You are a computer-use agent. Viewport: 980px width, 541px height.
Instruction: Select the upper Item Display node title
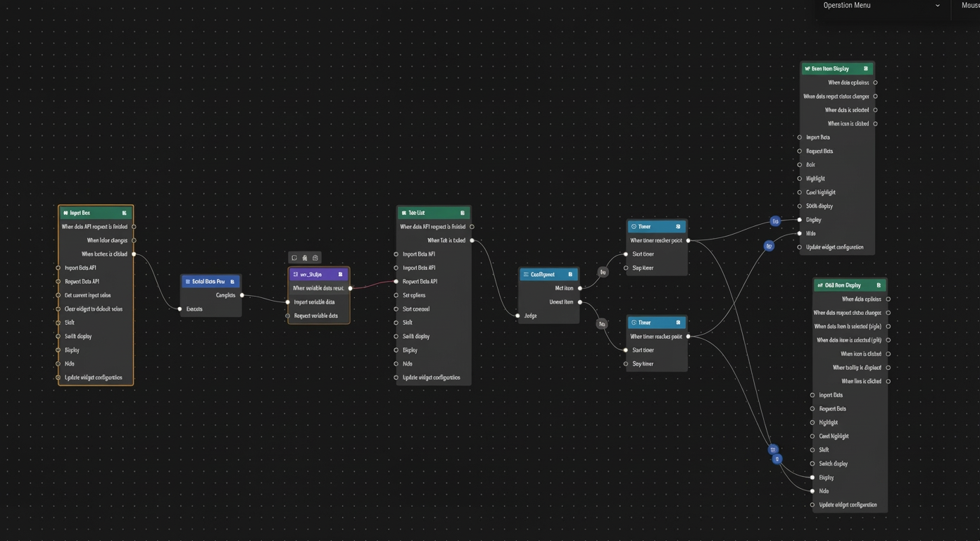[830, 69]
